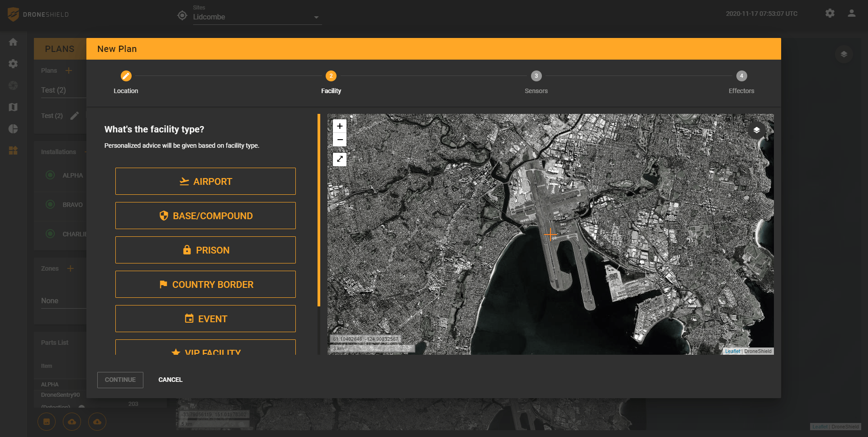Open the user account icon
This screenshot has width=868, height=437.
coord(851,14)
